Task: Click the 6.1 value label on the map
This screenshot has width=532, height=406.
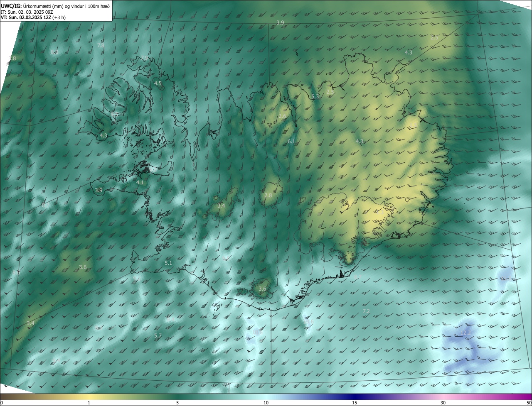Action: tap(291, 142)
